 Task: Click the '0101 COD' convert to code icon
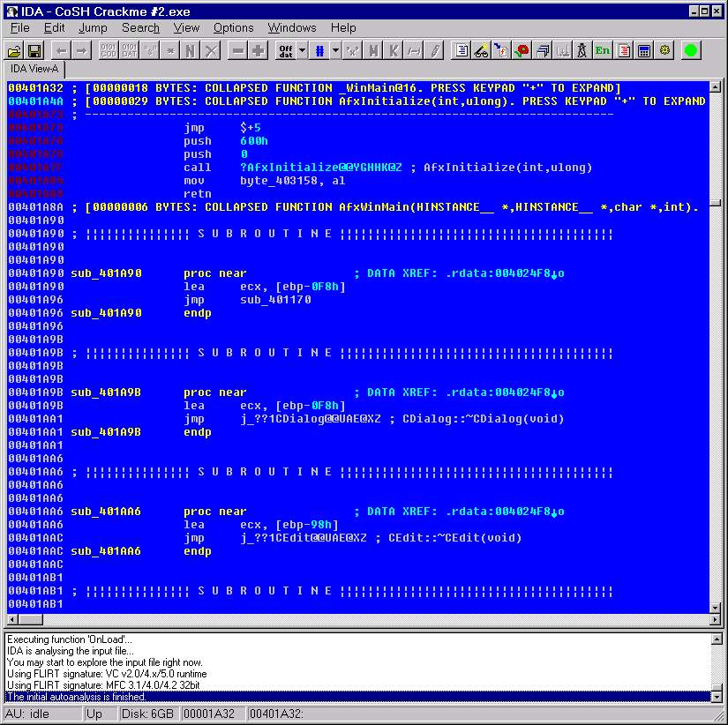[x=108, y=50]
